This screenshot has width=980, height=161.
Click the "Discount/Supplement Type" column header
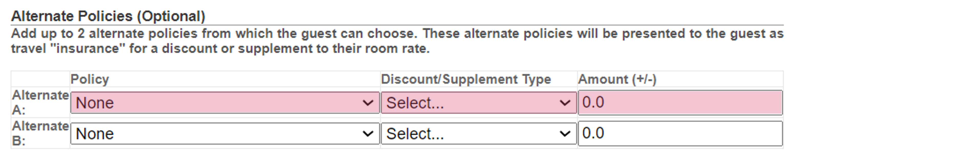pos(466,79)
